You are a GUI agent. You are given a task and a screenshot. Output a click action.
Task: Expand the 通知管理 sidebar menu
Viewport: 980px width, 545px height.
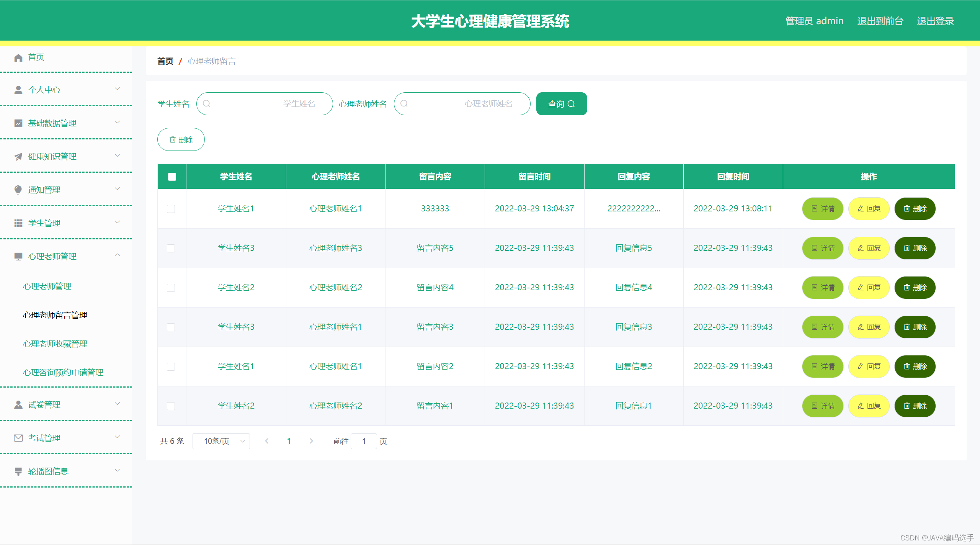[x=66, y=190]
